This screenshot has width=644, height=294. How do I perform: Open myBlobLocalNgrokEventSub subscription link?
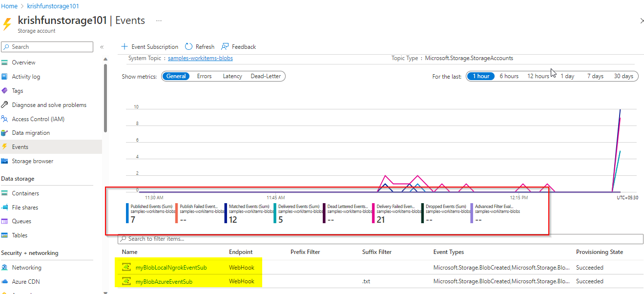point(171,268)
